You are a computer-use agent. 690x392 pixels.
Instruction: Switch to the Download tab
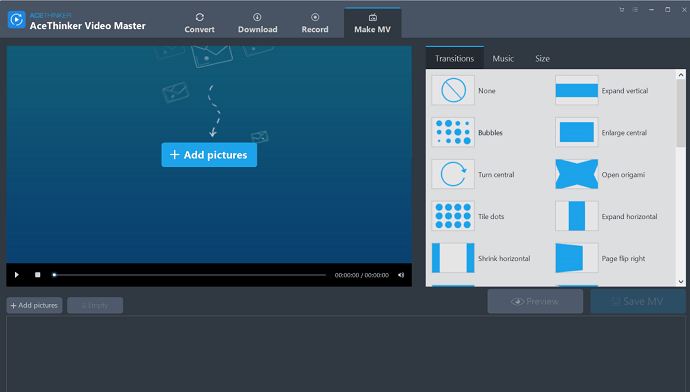[257, 23]
